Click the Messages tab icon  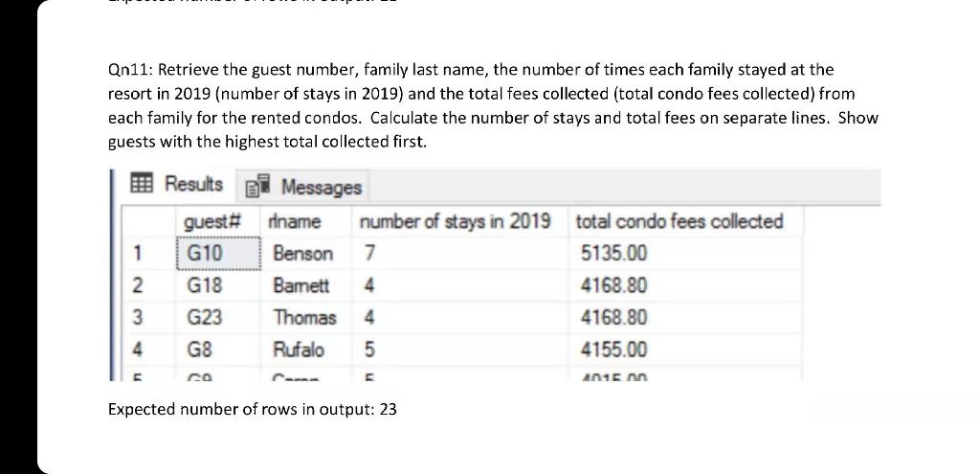click(x=258, y=187)
